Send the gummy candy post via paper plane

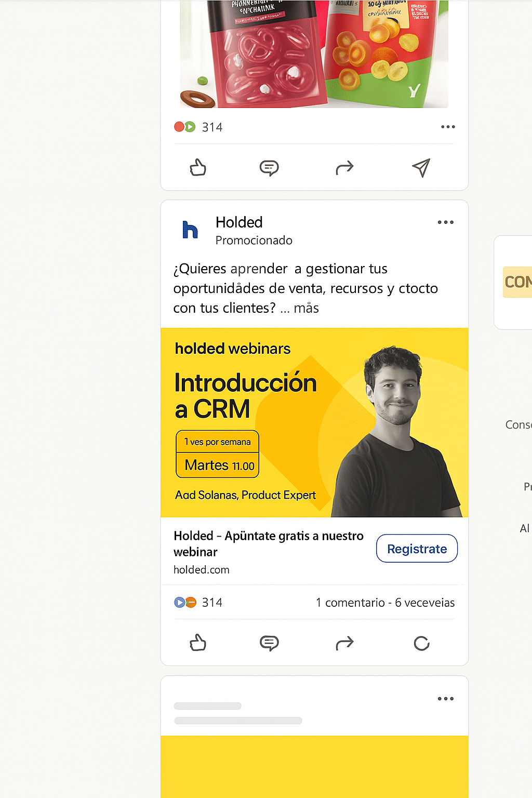click(x=421, y=167)
